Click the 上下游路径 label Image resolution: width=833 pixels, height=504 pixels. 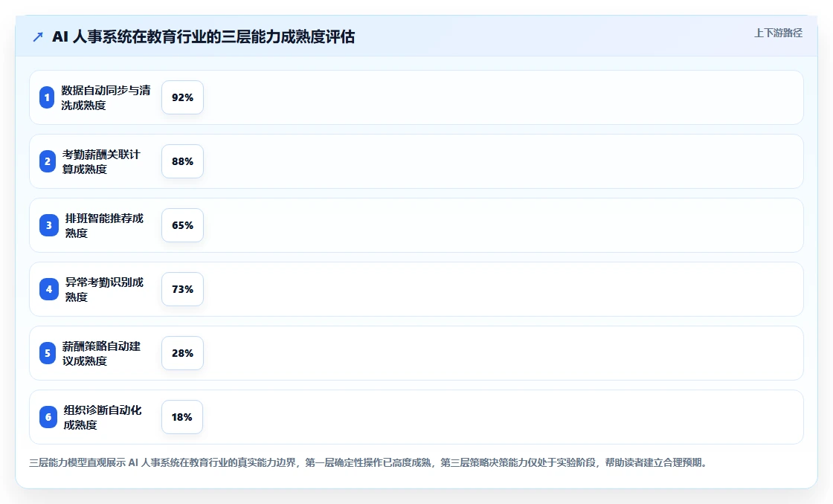click(778, 33)
